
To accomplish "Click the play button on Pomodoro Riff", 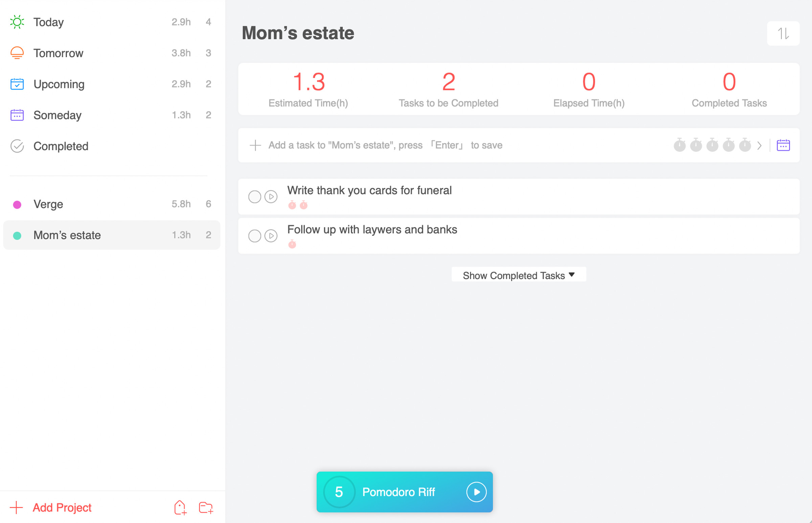I will (x=476, y=491).
